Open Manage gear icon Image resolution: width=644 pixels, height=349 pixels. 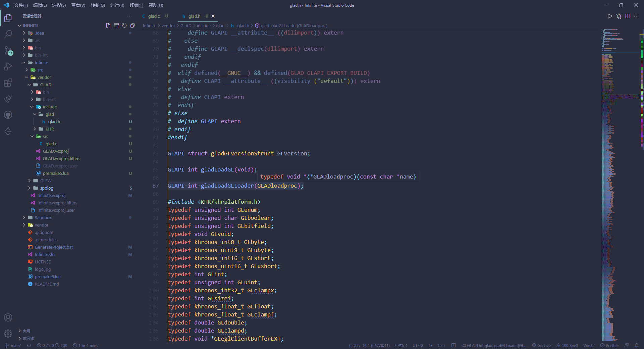8,334
